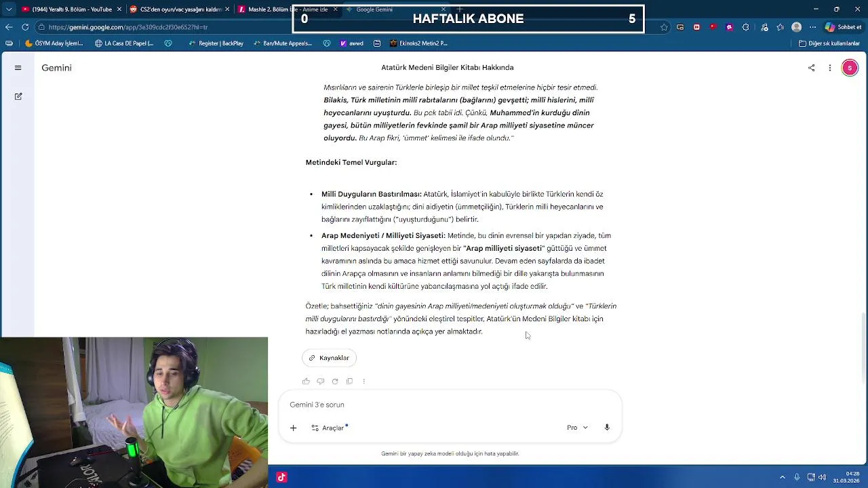
Task: Open the Ekinoks2 Metin2 bookmark
Action: [418, 43]
